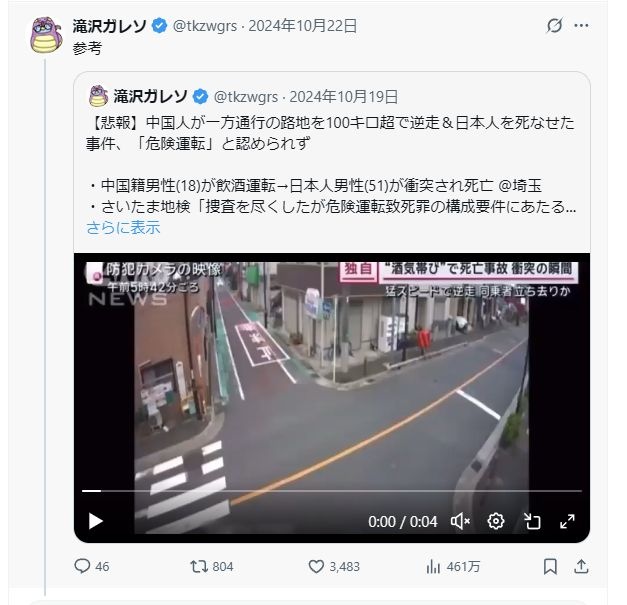The width and height of the screenshot is (627, 605).
Task: Open 滝沢ガレソ profile name at top
Action: [110, 26]
